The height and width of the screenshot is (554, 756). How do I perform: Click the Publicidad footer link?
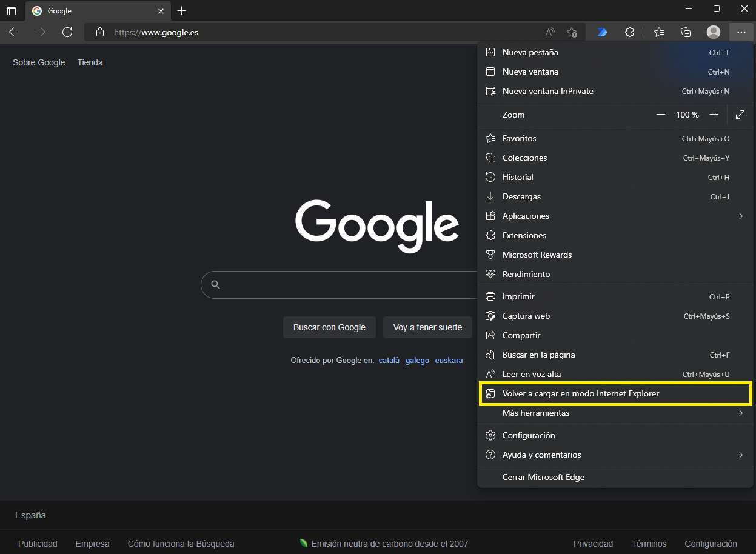38,544
